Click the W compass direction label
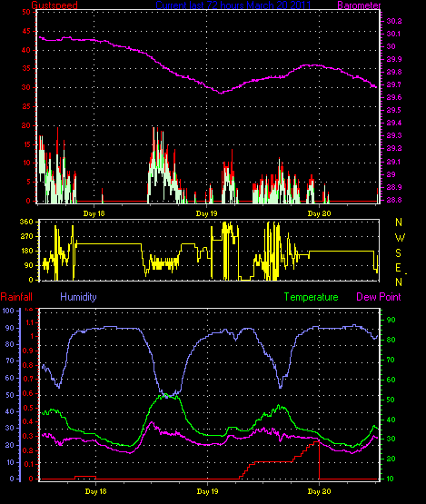 coord(400,238)
